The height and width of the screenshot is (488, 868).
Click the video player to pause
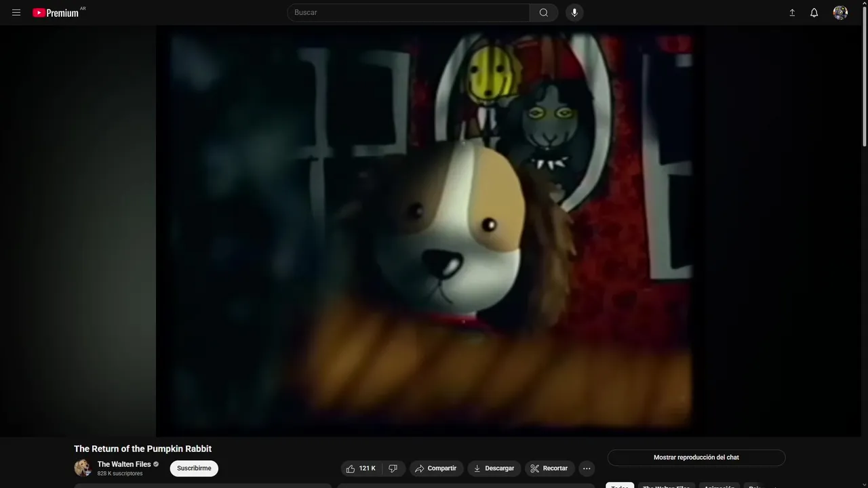[431, 230]
